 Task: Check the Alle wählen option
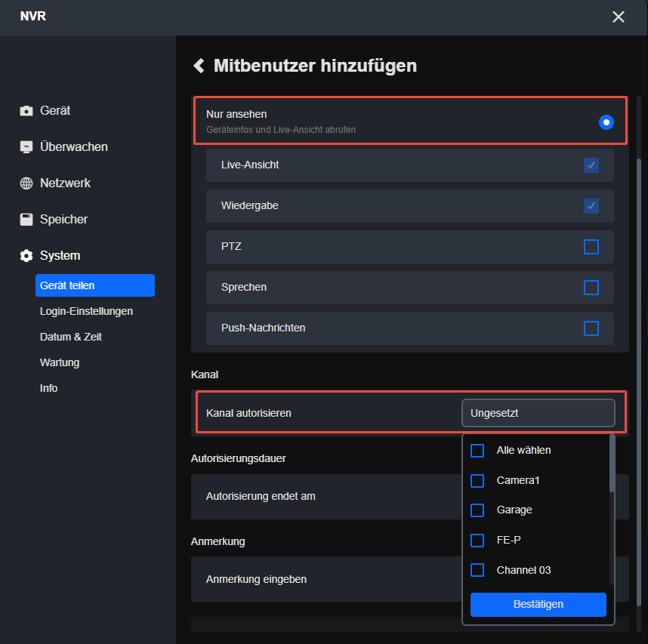tap(477, 451)
